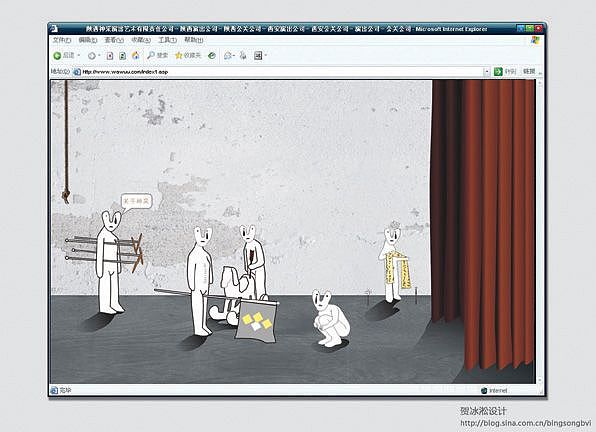Click the Home page icon

[x=135, y=56]
